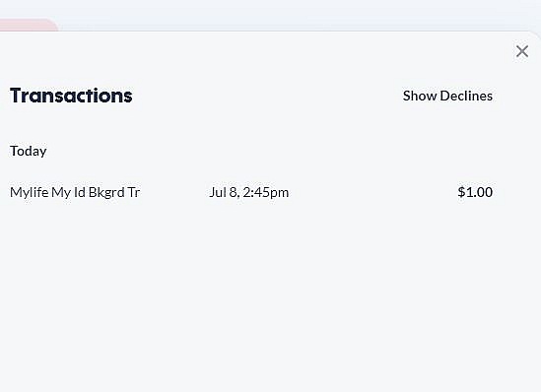Select the Jul 8, 2:45pm timestamp
541x392 pixels.
click(x=248, y=192)
